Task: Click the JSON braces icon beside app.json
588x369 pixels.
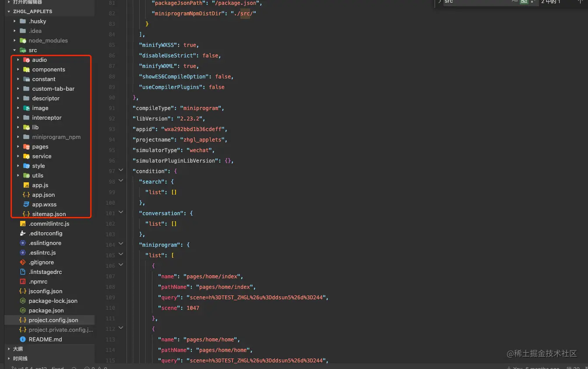Action: 26,195
